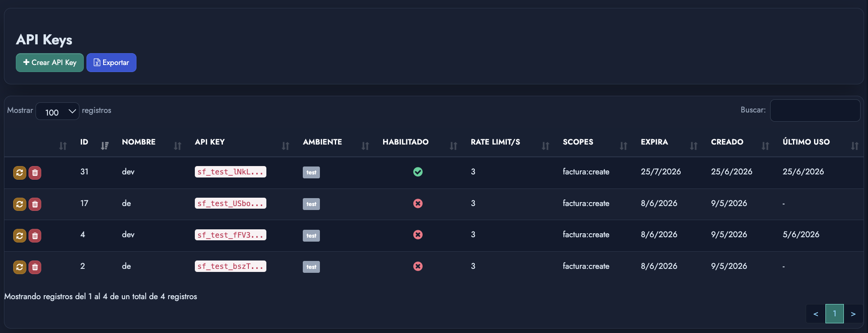Regenerate API key with ID 2
Viewport: 868px width, 333px height.
[20, 267]
